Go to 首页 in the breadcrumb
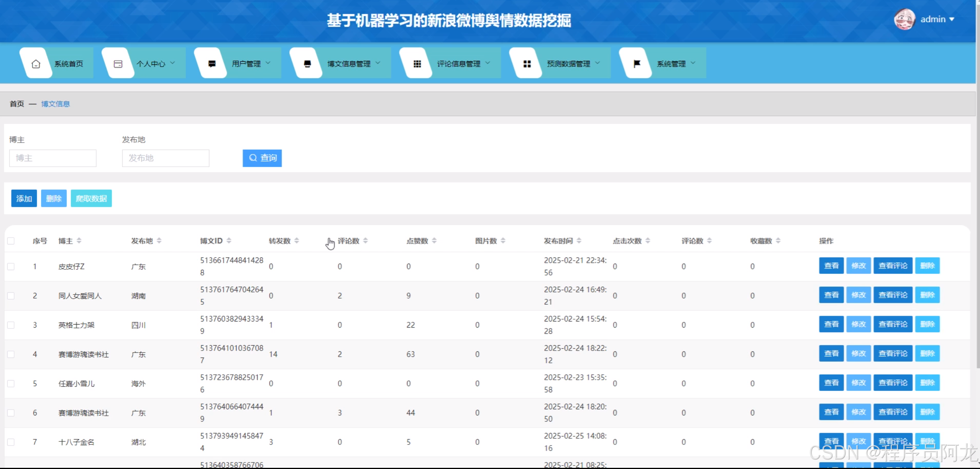 [x=17, y=104]
